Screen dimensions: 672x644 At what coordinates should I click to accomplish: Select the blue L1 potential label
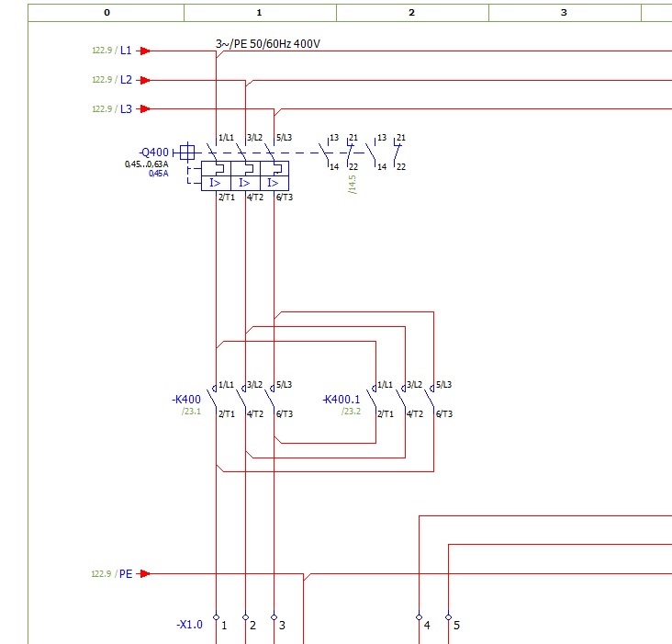[126, 51]
